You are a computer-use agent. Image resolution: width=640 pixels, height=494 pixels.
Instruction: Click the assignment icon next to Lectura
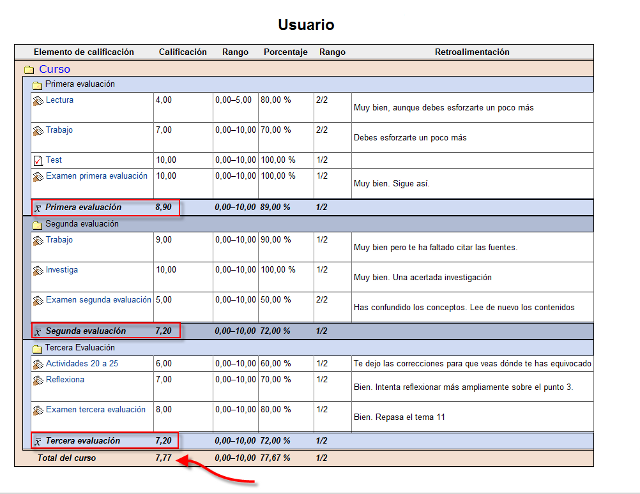38,101
